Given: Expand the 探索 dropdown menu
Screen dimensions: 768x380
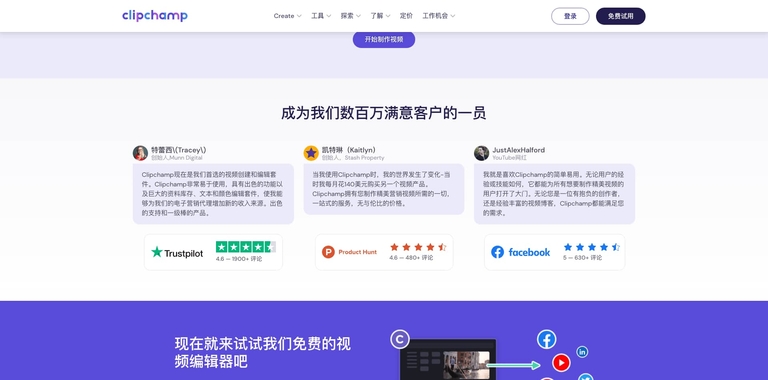Looking at the screenshot, I should point(351,16).
